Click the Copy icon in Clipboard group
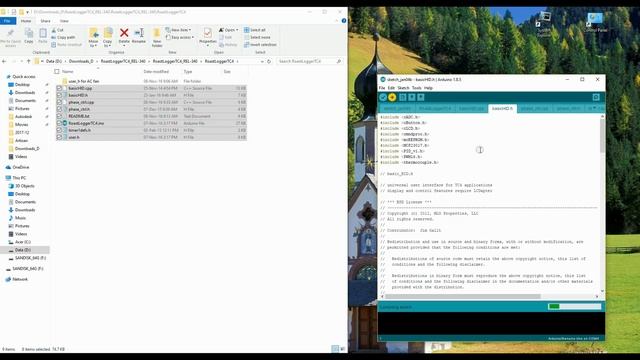This screenshot has height=360, width=640. click(29, 36)
